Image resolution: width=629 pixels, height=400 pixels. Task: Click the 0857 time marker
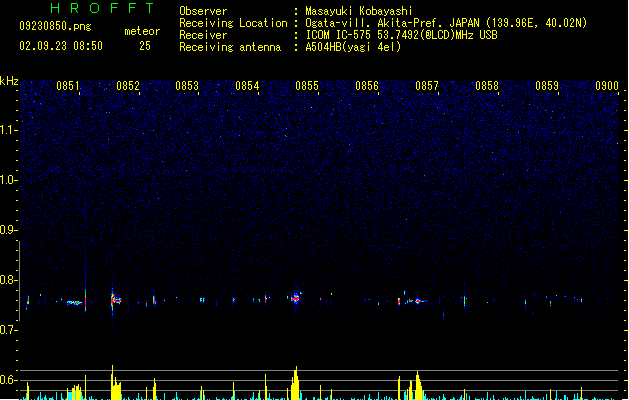click(x=427, y=86)
